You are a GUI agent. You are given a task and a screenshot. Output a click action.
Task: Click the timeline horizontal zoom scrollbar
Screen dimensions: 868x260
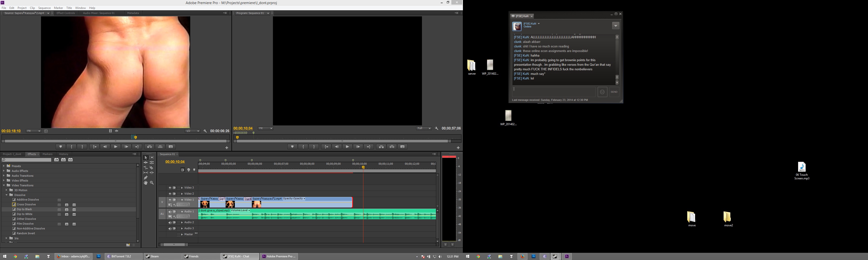174,245
